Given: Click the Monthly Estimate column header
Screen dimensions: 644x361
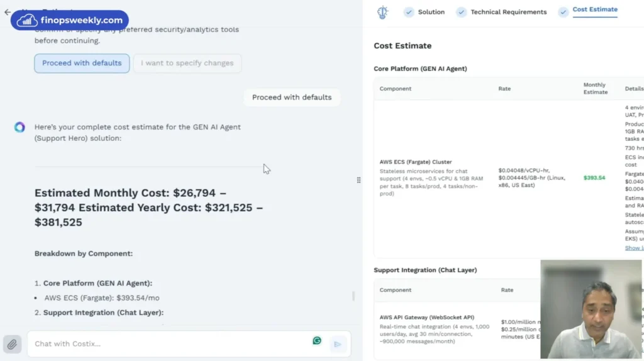Looking at the screenshot, I should click(595, 88).
